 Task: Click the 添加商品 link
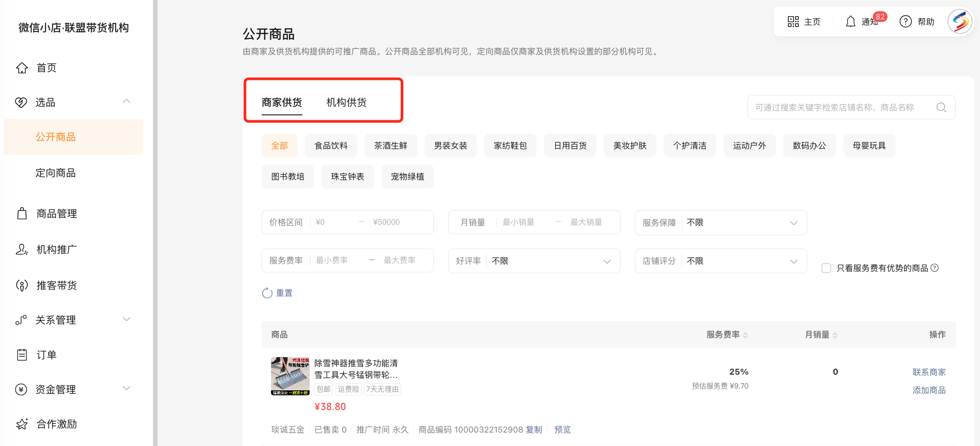click(928, 390)
